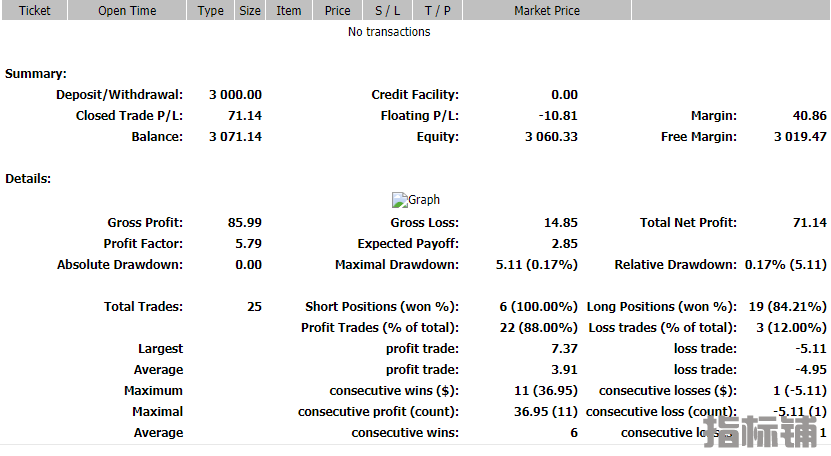Click the Summary section heading
Screen dimensions: 831x456
click(x=36, y=74)
